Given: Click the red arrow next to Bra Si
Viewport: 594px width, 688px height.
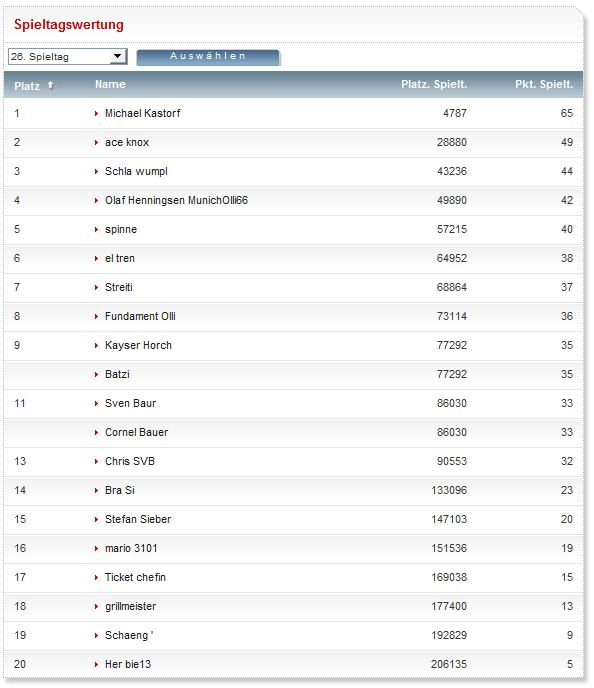Looking at the screenshot, I should [x=97, y=491].
